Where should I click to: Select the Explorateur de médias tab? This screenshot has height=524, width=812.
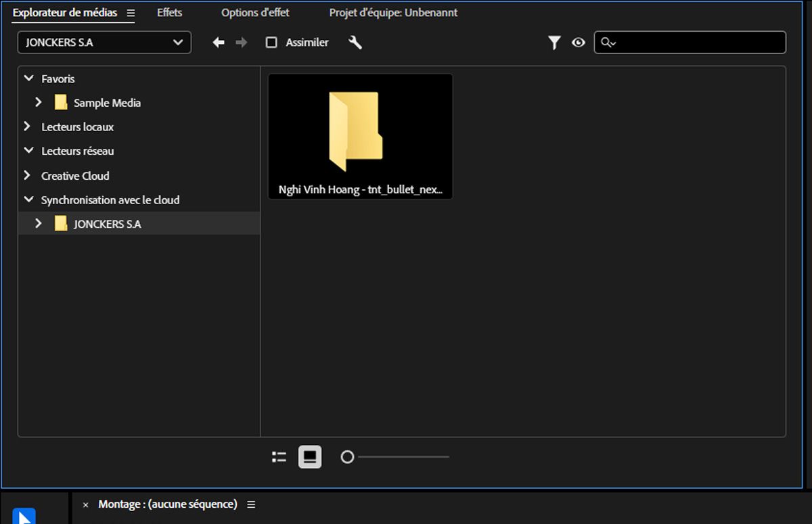[x=65, y=13]
